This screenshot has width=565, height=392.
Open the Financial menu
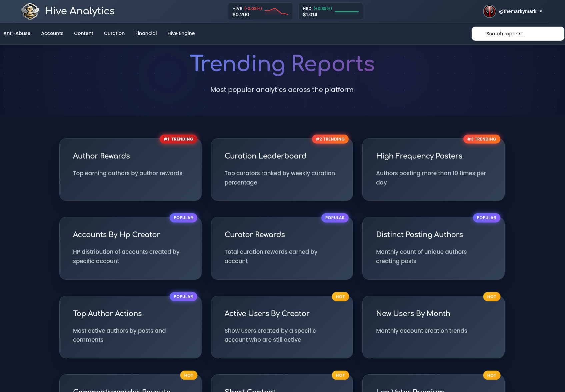146,33
